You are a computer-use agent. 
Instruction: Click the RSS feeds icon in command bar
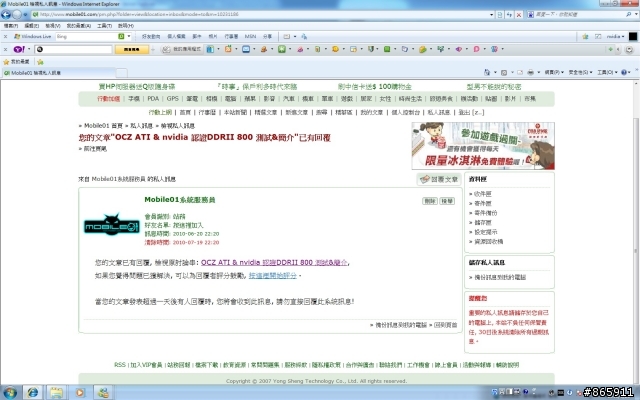504,72
